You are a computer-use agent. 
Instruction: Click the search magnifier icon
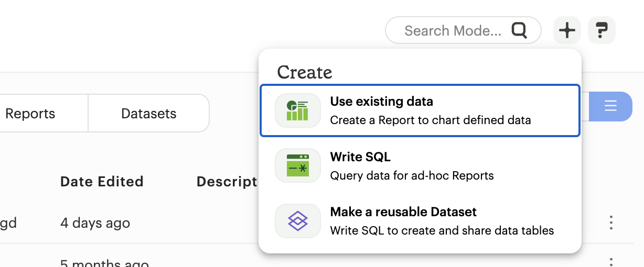pyautogui.click(x=519, y=30)
